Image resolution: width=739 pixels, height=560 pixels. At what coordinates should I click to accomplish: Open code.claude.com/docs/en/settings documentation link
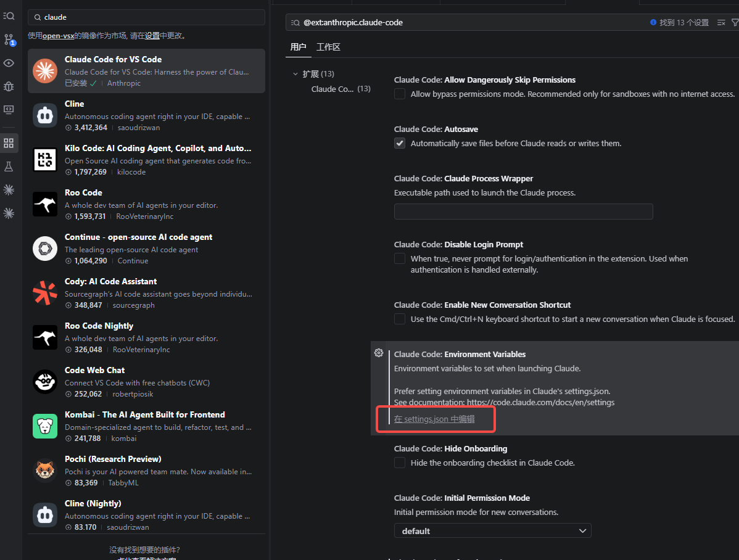[540, 403]
